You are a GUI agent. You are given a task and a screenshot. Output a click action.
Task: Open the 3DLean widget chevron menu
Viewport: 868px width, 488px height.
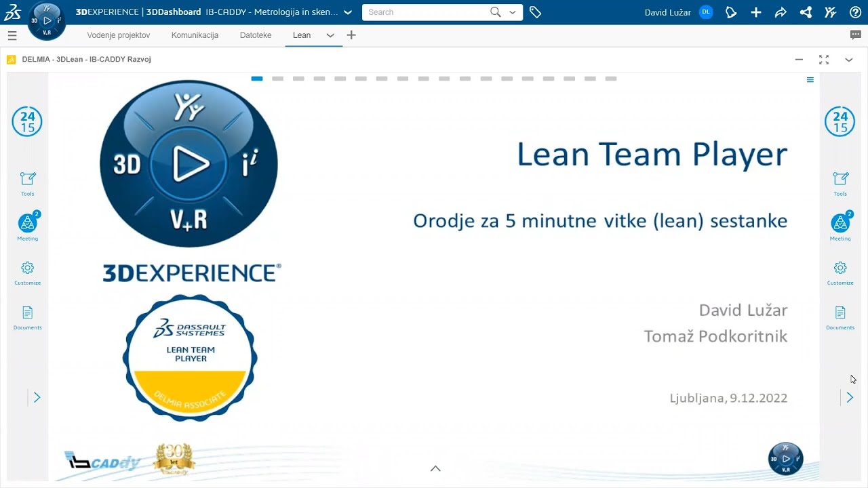tap(848, 60)
